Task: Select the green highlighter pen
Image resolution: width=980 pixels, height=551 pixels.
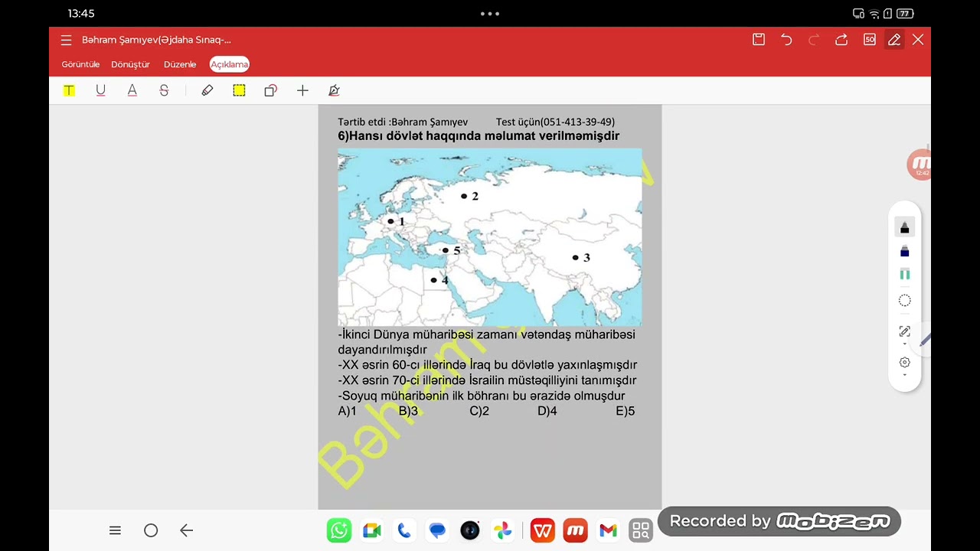Action: [x=904, y=275]
